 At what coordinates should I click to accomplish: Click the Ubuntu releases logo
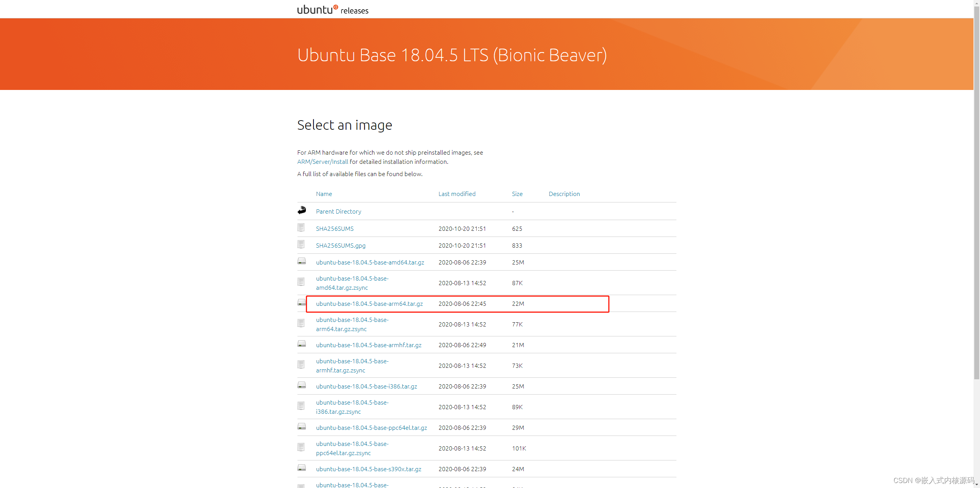(333, 10)
